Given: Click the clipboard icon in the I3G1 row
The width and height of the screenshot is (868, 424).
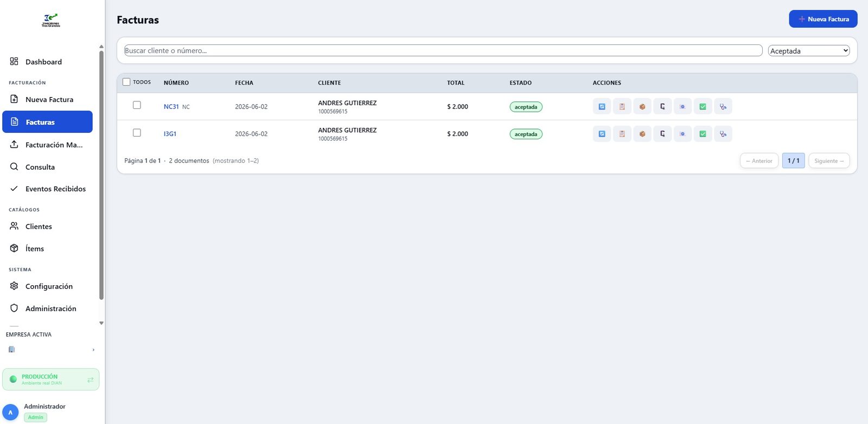Looking at the screenshot, I should coord(622,134).
